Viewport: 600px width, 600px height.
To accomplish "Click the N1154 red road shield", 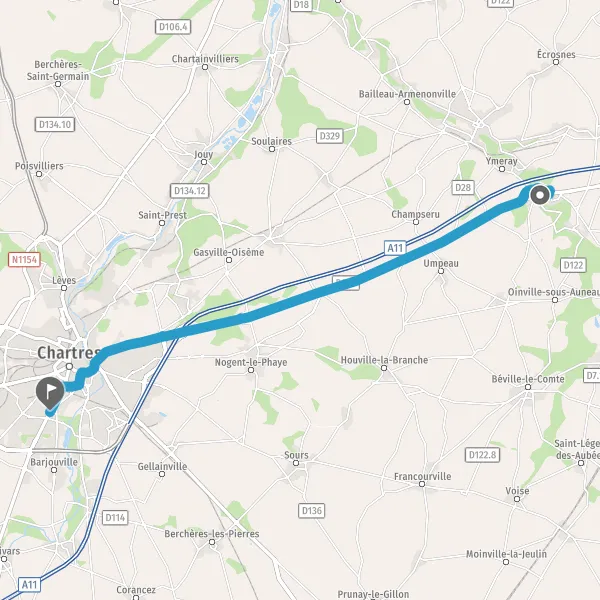I will pos(24,260).
